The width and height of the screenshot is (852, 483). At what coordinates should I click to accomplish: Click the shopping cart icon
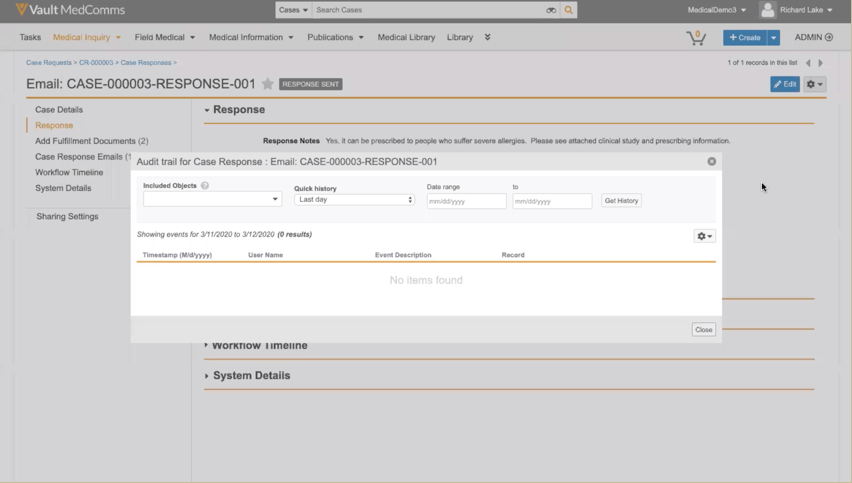[x=695, y=38]
